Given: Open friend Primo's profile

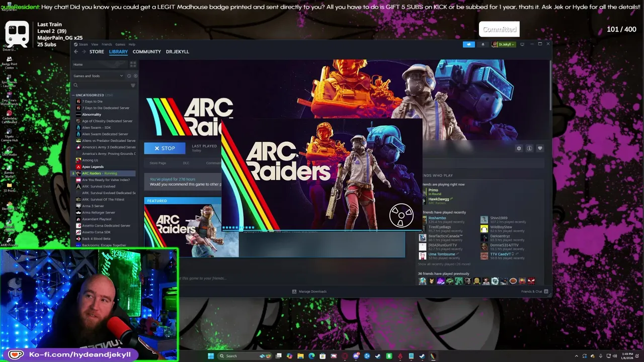Looking at the screenshot, I should [x=433, y=190].
